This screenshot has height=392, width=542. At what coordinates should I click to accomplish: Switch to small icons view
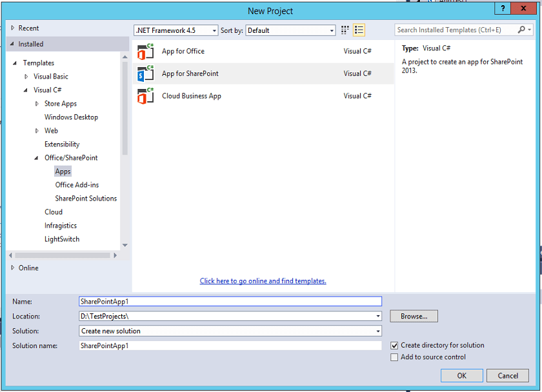pyautogui.click(x=345, y=30)
